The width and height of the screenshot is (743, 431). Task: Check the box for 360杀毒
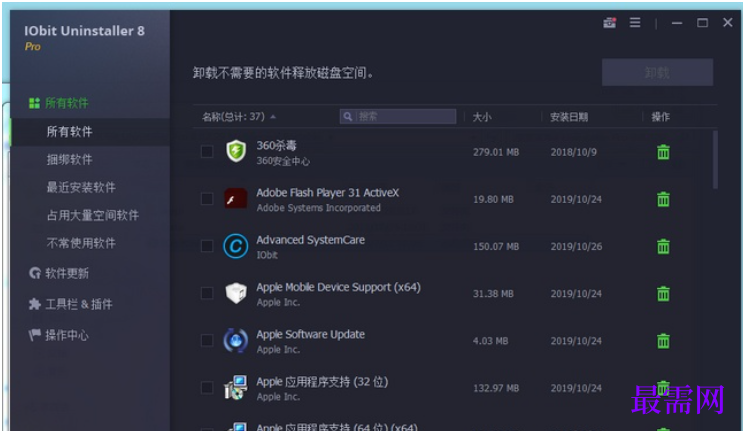[x=207, y=152]
